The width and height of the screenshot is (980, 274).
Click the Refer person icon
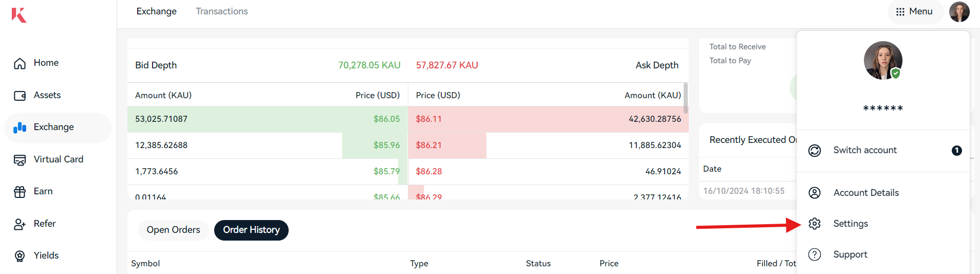[20, 224]
